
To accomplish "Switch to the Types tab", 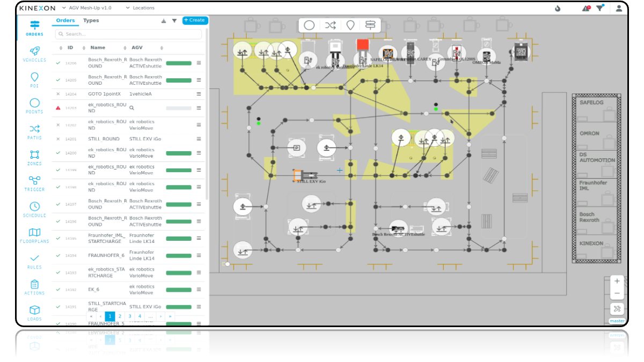I will click(91, 20).
